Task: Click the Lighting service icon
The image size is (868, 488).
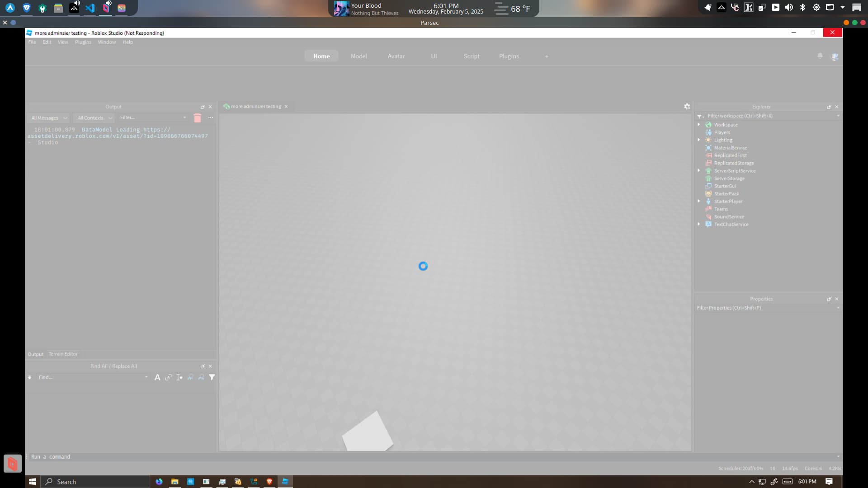Action: coord(708,140)
